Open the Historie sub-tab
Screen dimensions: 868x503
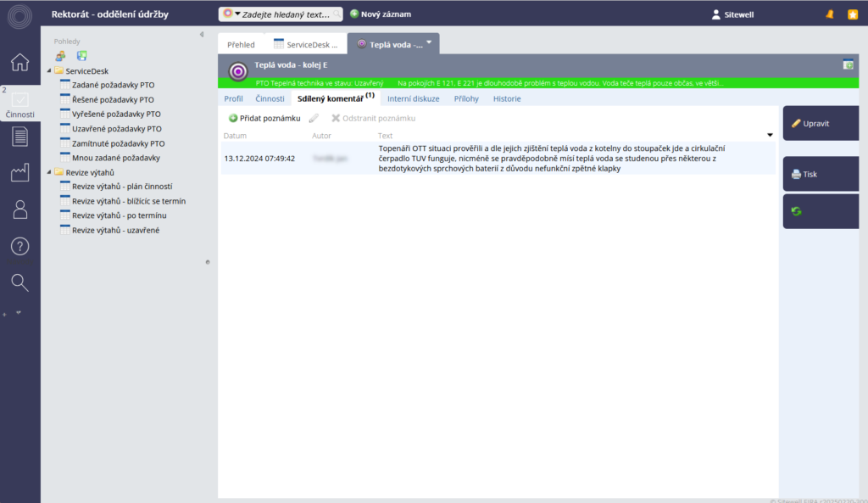click(x=507, y=98)
